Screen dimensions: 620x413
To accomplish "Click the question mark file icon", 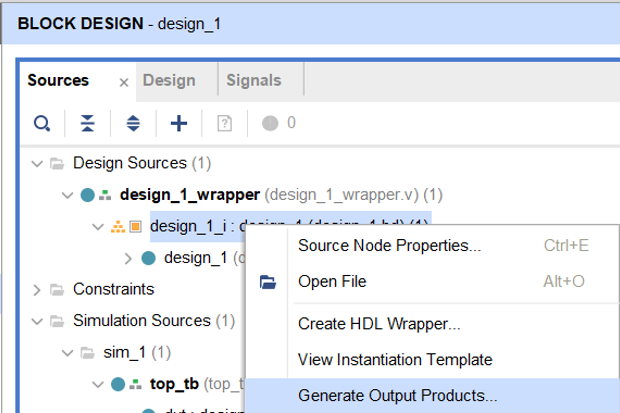I will 224,123.
